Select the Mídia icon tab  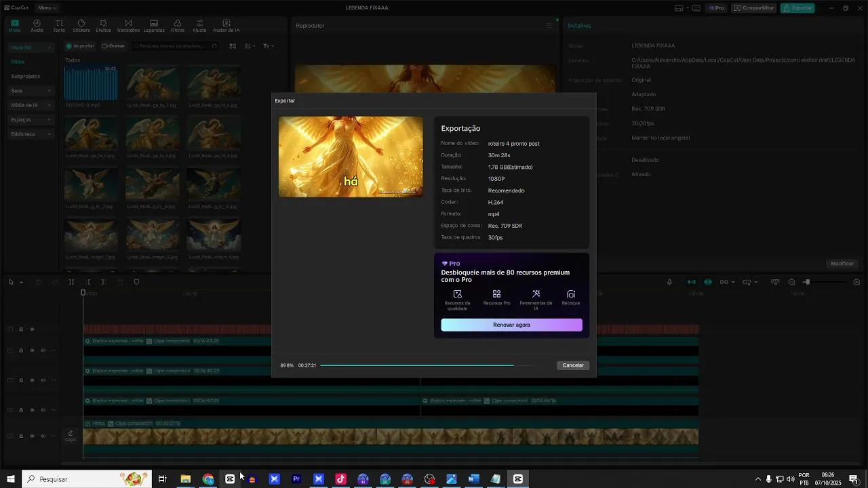click(14, 26)
